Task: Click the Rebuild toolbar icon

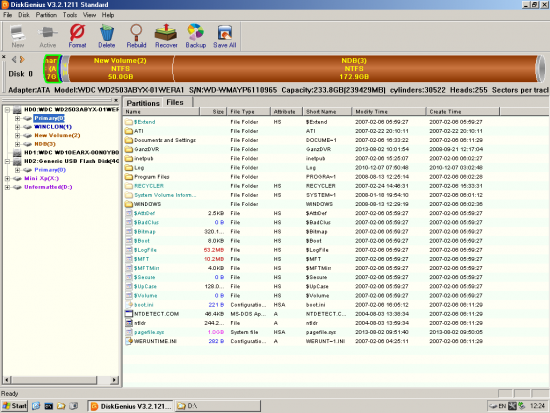Action: click(136, 36)
